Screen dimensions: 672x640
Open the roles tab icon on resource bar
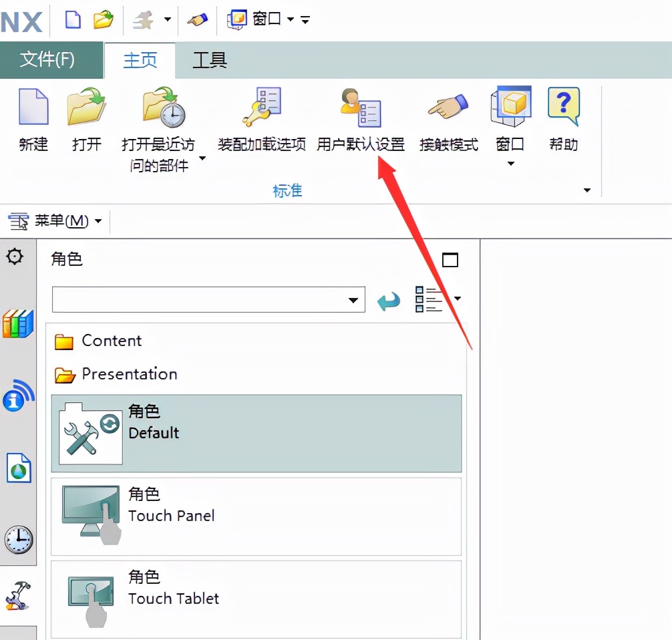tap(18, 596)
